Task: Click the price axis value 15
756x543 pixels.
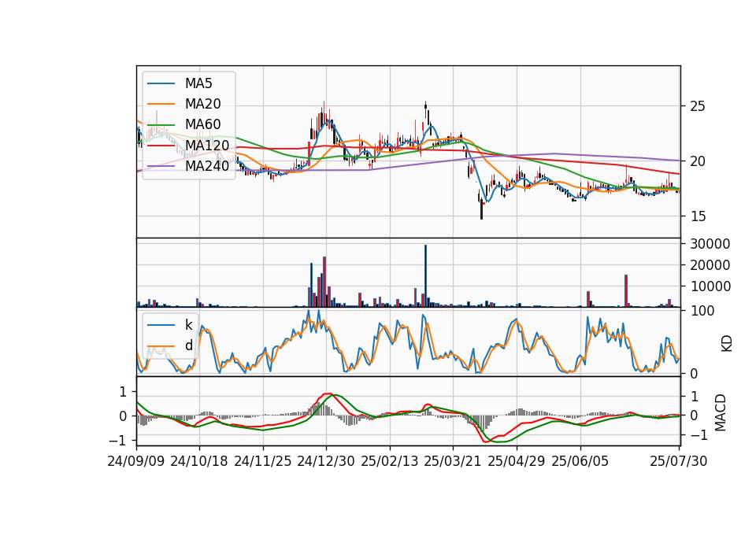Action: (698, 217)
